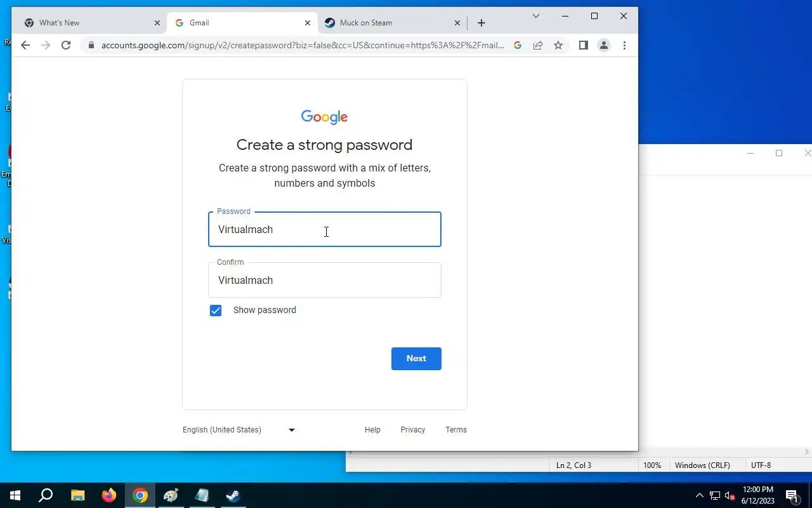Close the Gmail tab

(308, 23)
